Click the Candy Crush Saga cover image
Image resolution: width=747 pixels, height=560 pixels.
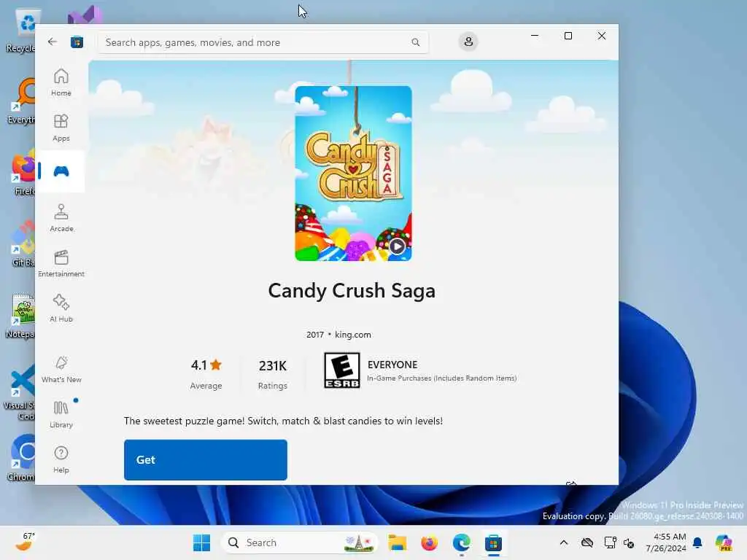[353, 174]
